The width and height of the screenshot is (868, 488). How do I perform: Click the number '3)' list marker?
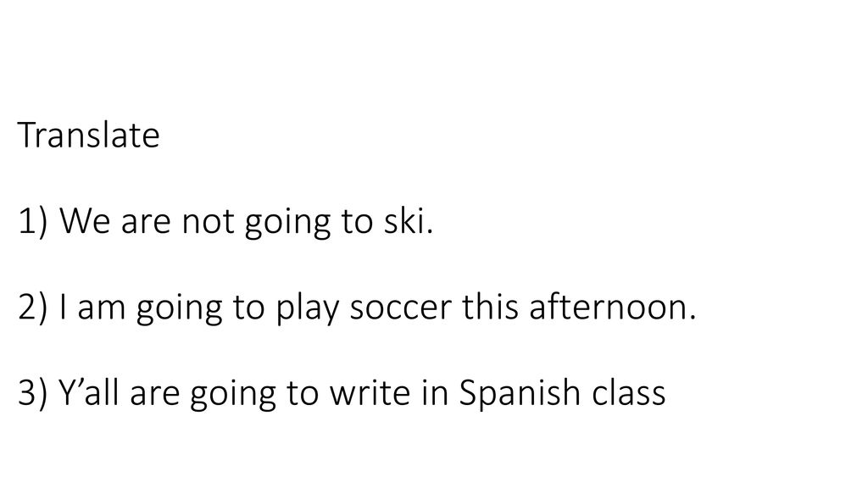(x=33, y=393)
